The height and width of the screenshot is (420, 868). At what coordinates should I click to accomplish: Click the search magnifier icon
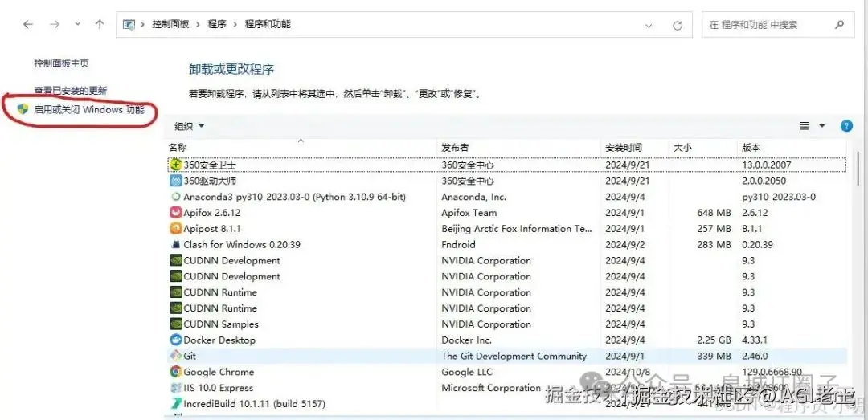pos(840,25)
